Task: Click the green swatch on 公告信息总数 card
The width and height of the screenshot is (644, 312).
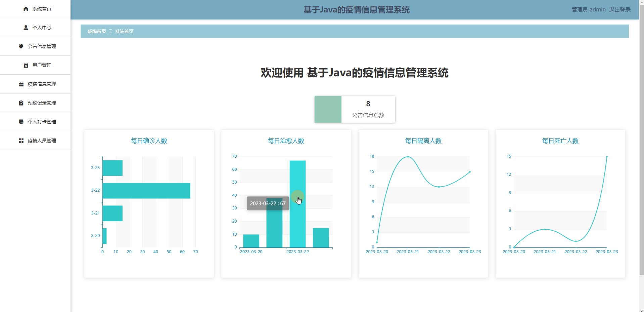Action: pyautogui.click(x=328, y=109)
